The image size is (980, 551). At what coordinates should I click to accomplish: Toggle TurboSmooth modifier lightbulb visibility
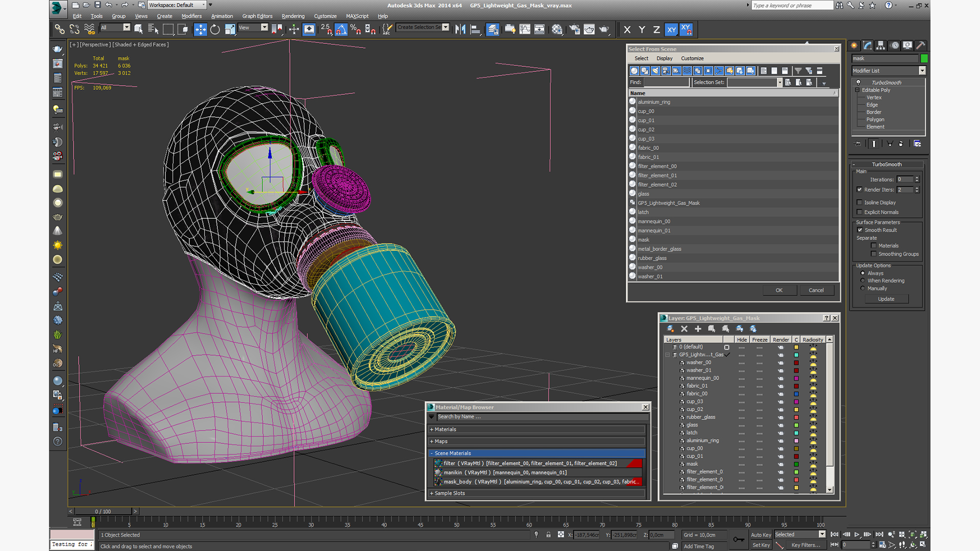point(858,82)
